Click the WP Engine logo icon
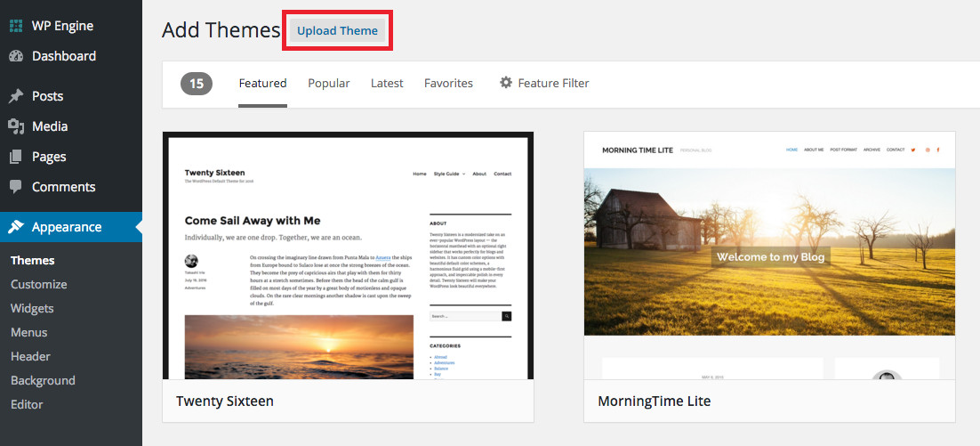Viewport: 980px width, 446px height. 16,27
